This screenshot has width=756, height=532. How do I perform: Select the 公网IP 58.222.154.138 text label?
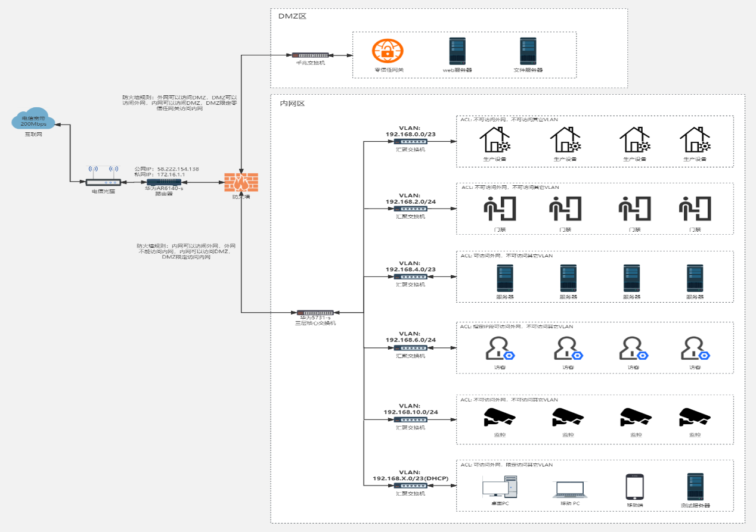click(167, 169)
